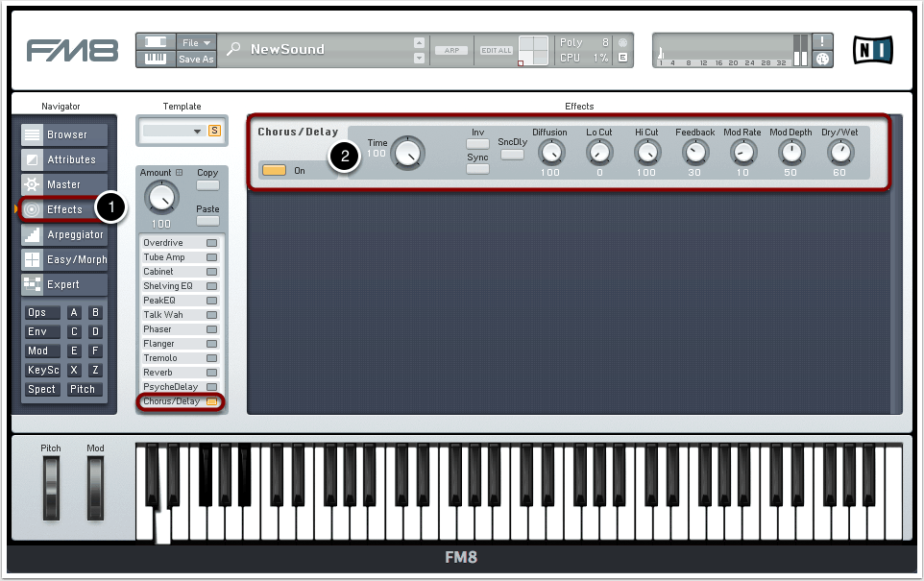
Task: Enable the Overdrive effect
Action: coord(211,243)
